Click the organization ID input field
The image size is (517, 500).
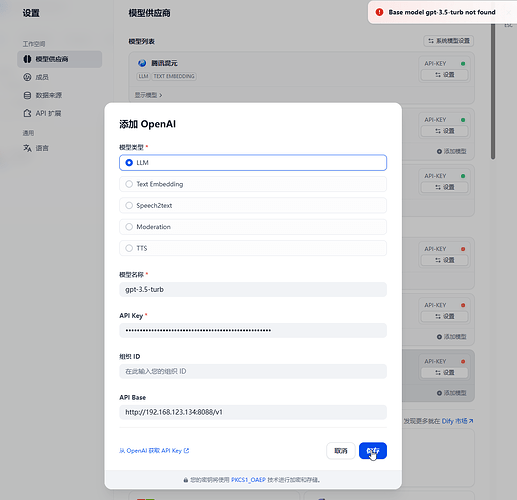pos(253,371)
